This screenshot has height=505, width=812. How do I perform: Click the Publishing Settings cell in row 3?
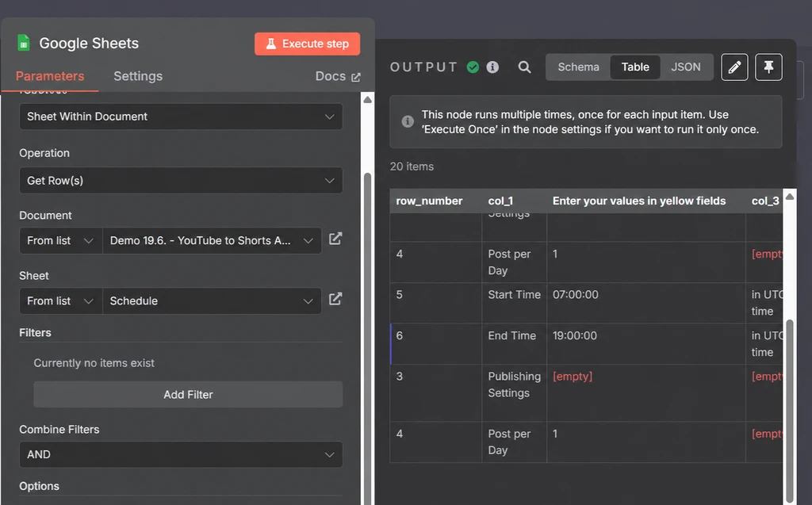[514, 393]
